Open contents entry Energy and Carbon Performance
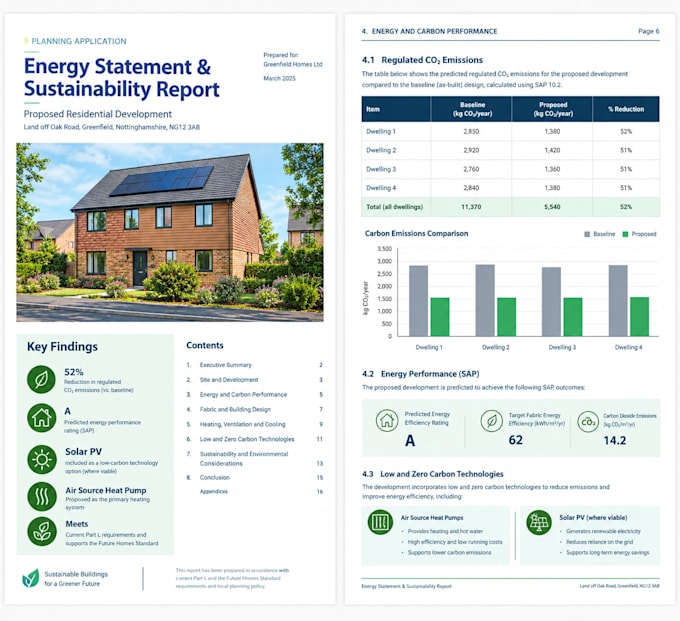This screenshot has width=680, height=621. coord(254,395)
